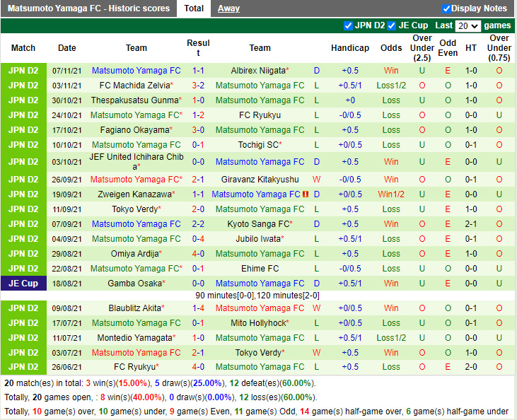Click the 0-4 score against Jubilo Iwata
Image resolution: width=517 pixels, height=420 pixels.
(x=198, y=239)
